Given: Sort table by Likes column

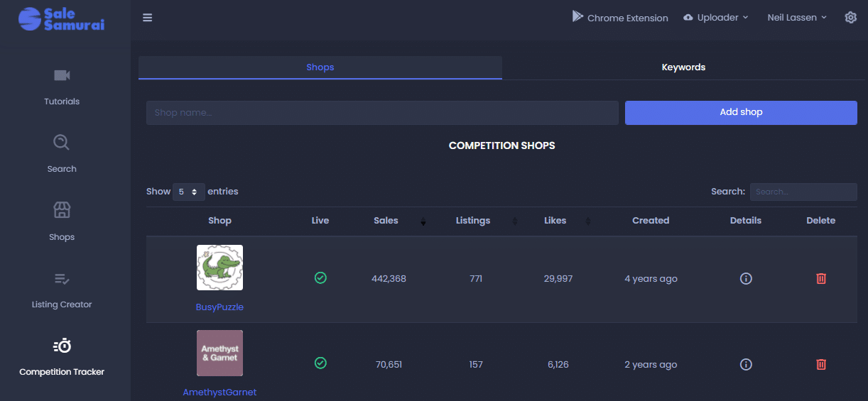Looking at the screenshot, I should (555, 221).
